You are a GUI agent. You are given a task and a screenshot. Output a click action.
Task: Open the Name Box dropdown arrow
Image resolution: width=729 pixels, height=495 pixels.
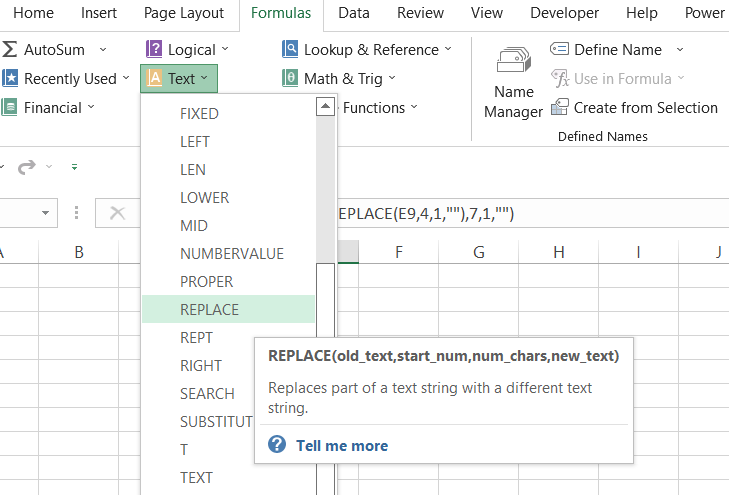point(46,213)
